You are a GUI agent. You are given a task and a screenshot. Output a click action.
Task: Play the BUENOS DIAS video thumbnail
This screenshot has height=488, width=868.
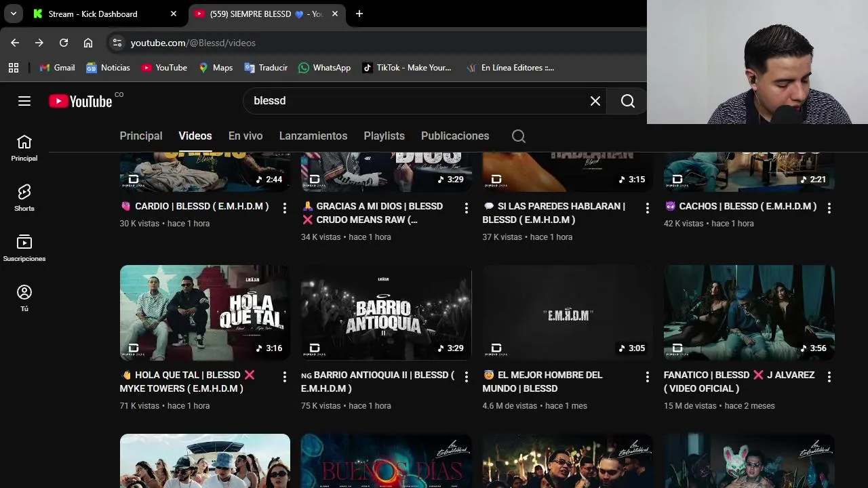387,461
